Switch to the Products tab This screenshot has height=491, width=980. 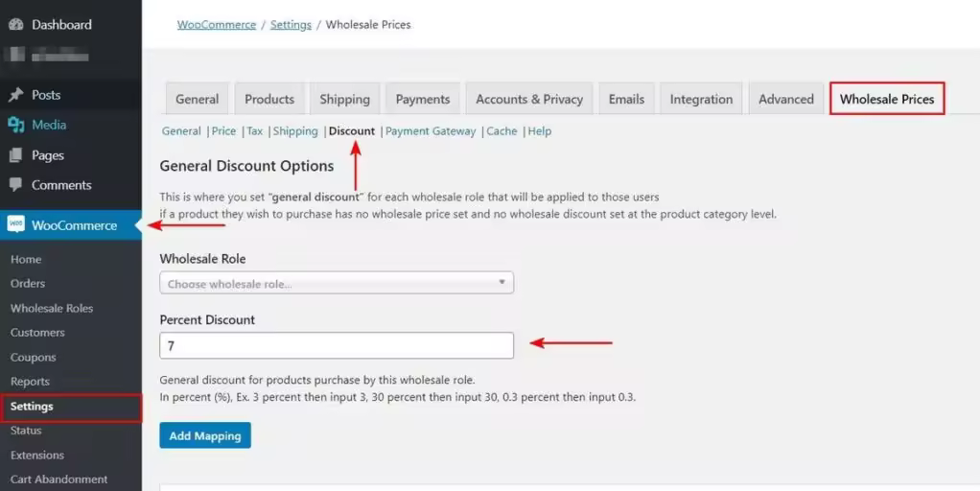(x=269, y=99)
